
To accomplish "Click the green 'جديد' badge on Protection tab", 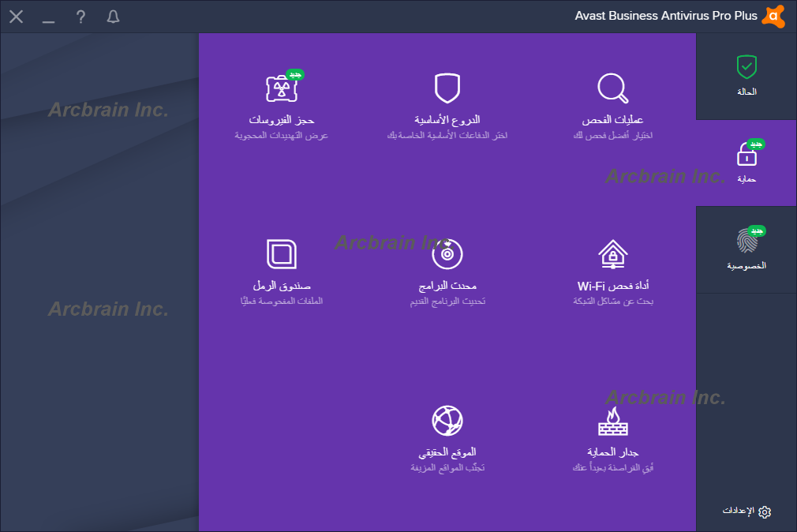I will coord(756,144).
